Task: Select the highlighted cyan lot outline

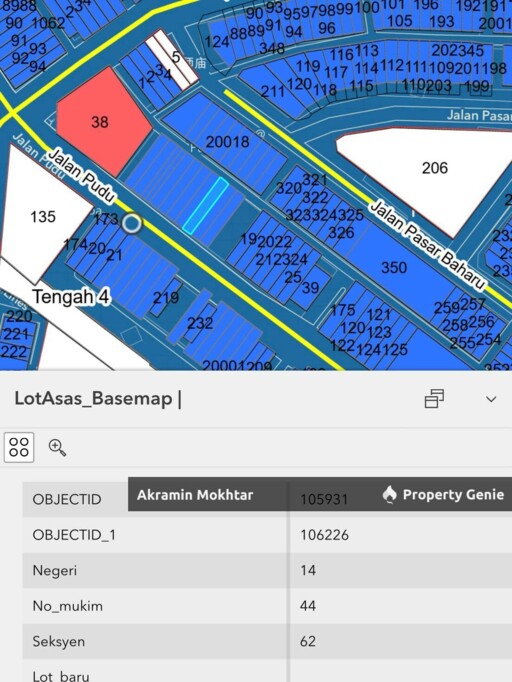Action: pos(205,205)
